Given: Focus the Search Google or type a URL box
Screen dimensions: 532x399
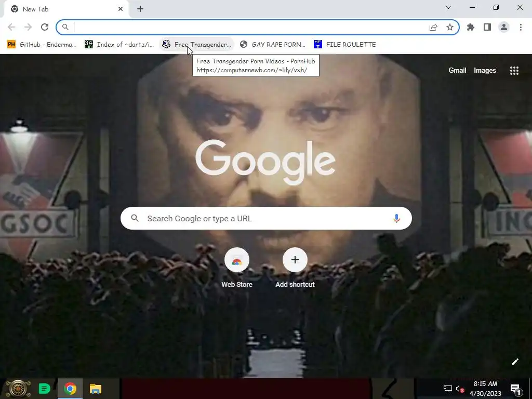Looking at the screenshot, I should (x=266, y=218).
